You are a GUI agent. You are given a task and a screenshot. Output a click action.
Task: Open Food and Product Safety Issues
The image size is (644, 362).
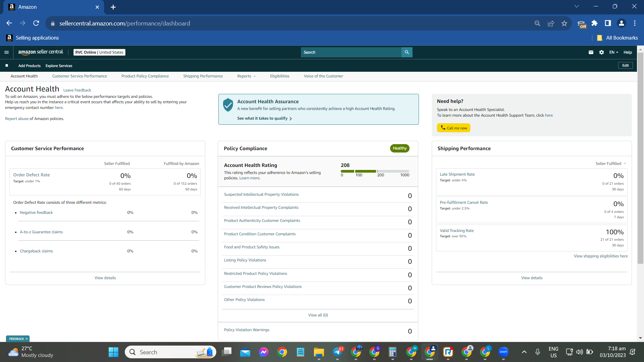point(252,247)
